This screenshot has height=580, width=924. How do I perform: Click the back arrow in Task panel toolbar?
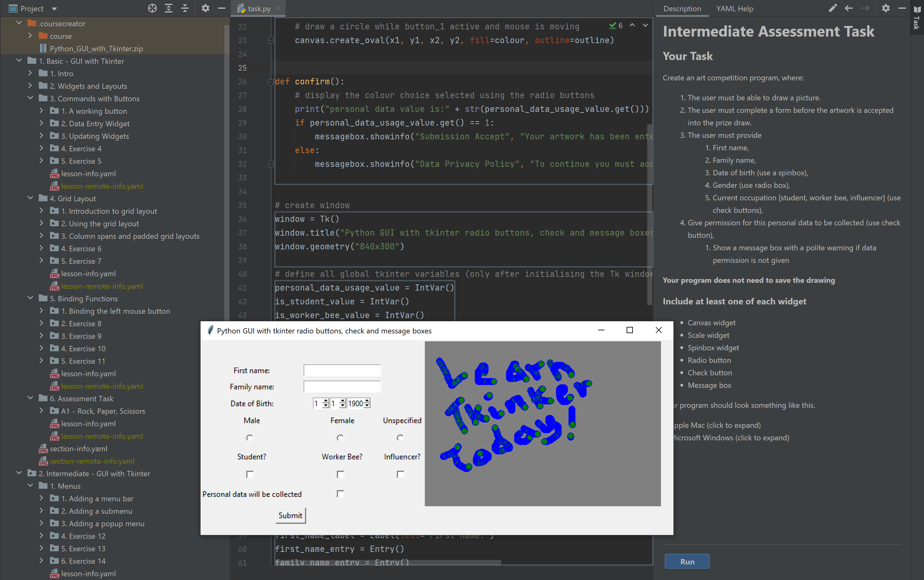pyautogui.click(x=848, y=8)
